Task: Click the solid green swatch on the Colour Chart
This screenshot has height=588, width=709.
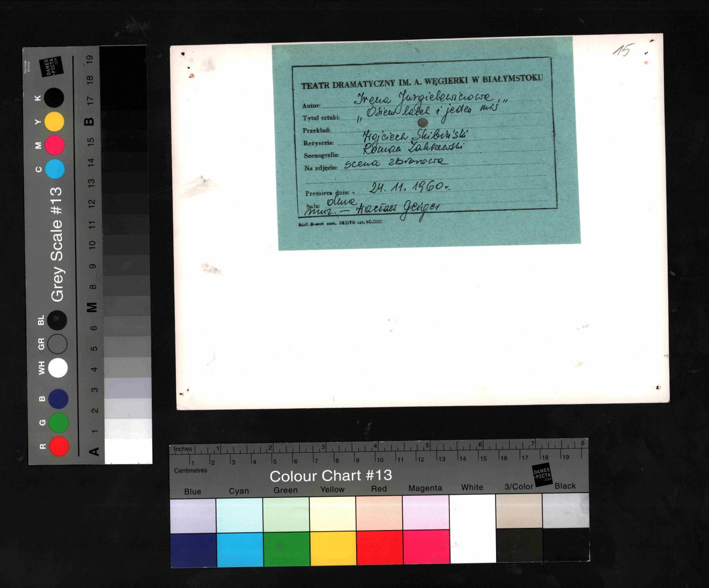Action: pyautogui.click(x=286, y=548)
